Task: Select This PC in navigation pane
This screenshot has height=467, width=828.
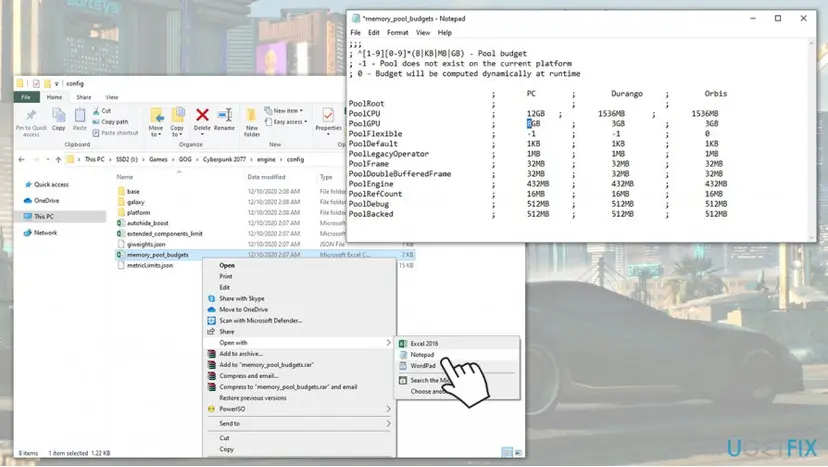Action: click(x=44, y=217)
